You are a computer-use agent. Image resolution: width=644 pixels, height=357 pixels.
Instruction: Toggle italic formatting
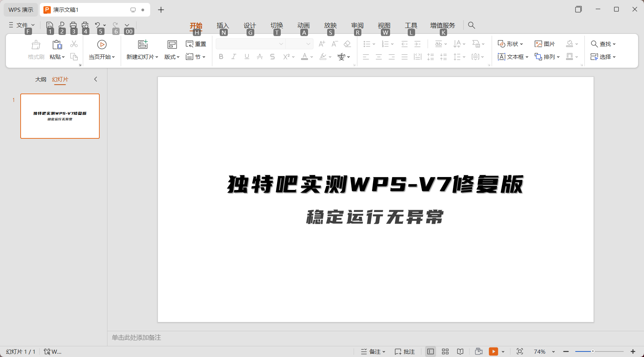click(x=234, y=56)
